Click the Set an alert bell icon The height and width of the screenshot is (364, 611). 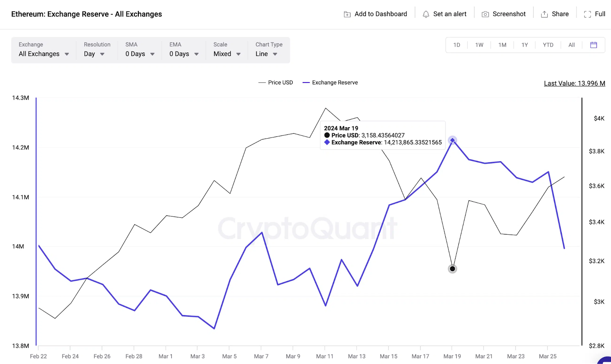pyautogui.click(x=426, y=14)
